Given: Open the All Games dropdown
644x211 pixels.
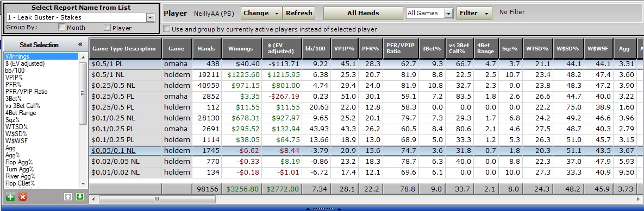Looking at the screenshot, I should (x=448, y=13).
